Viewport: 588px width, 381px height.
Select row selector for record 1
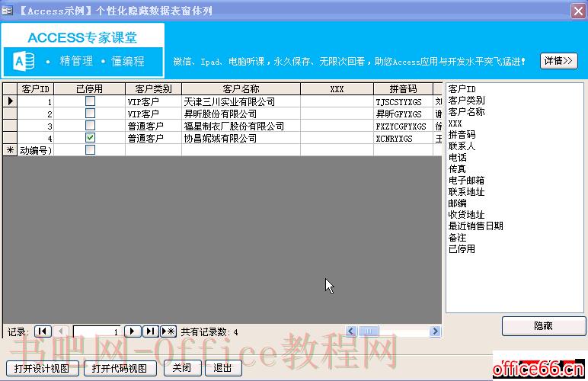tap(10, 101)
